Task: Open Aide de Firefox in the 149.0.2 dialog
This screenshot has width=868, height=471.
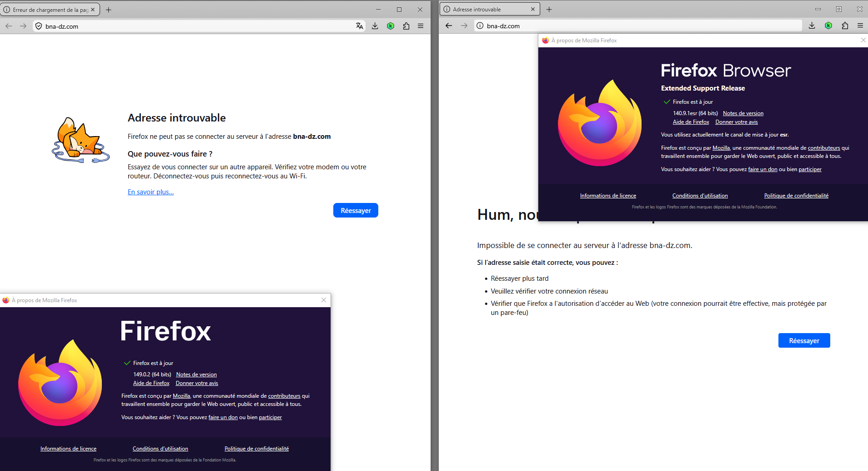Action: (151, 383)
